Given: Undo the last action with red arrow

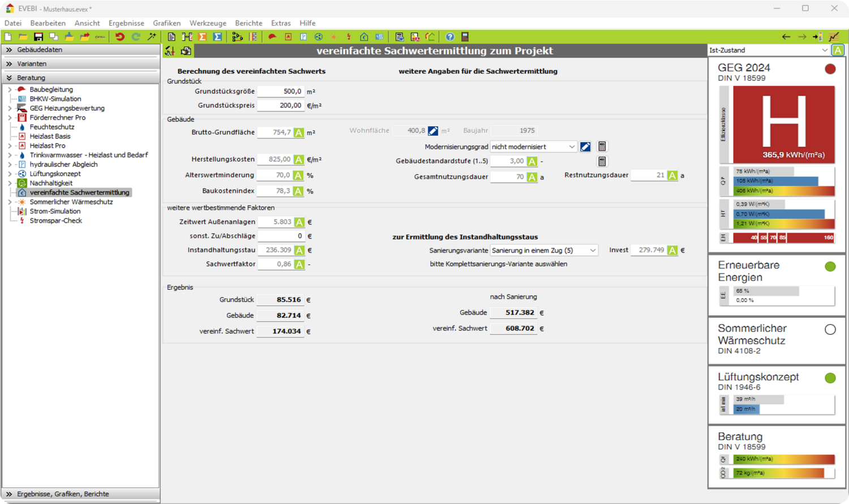Looking at the screenshot, I should 119,37.
